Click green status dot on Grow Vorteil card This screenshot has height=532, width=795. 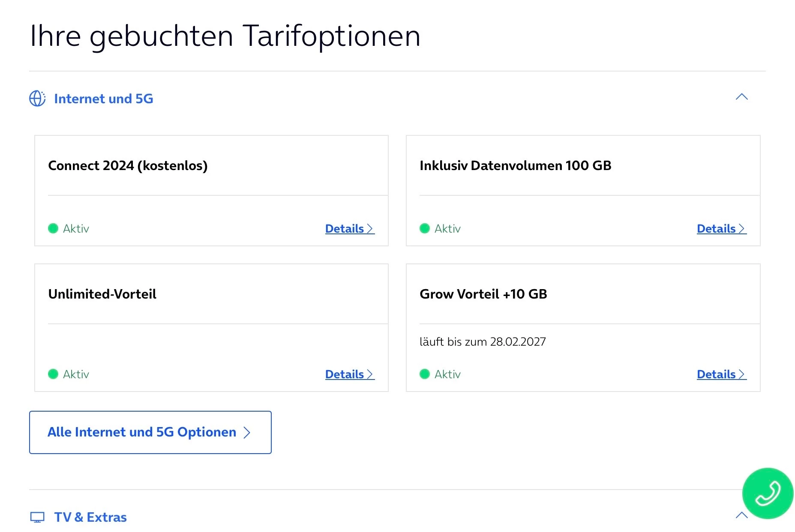425,374
